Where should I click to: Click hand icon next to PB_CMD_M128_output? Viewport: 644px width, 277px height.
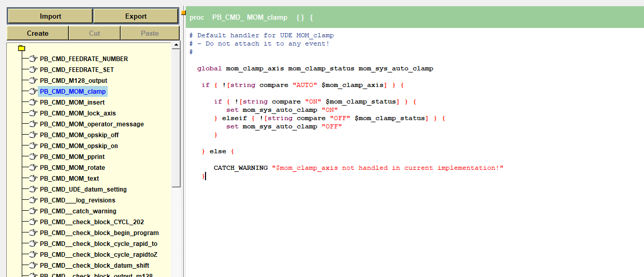click(x=34, y=81)
